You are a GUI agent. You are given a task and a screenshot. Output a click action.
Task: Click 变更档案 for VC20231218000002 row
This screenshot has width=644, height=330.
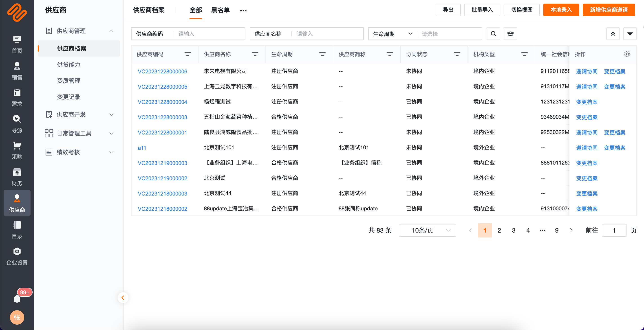point(587,209)
